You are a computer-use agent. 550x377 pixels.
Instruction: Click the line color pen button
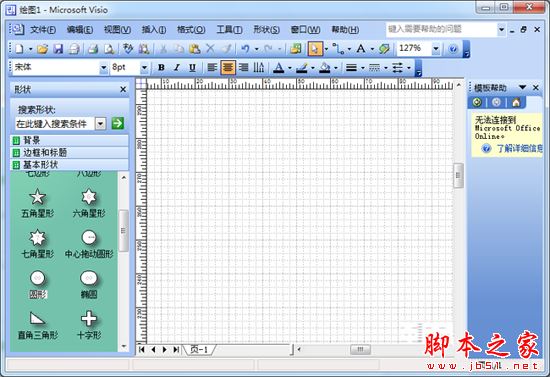coord(302,67)
